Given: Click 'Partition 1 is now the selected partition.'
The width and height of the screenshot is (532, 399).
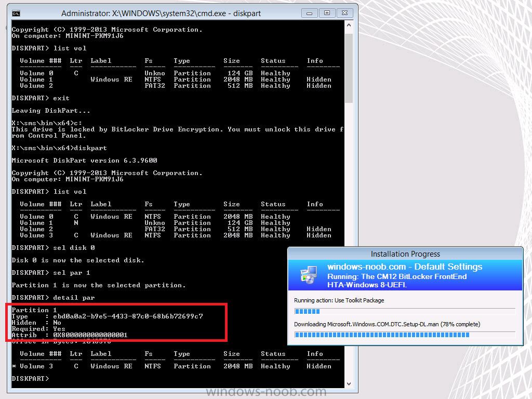Looking at the screenshot, I should point(99,285).
